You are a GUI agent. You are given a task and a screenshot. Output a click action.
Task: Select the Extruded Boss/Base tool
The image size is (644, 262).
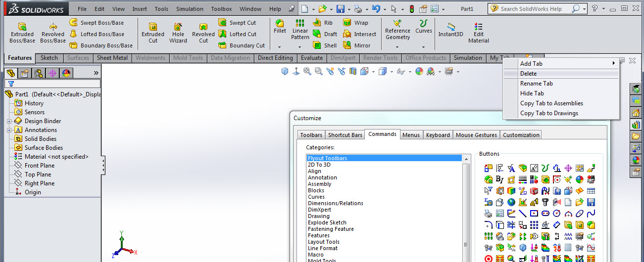[22, 33]
